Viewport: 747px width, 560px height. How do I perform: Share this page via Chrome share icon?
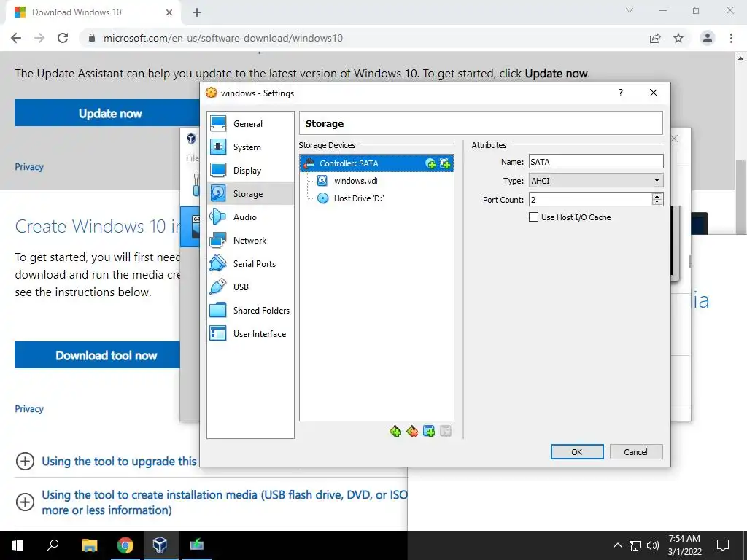click(655, 38)
